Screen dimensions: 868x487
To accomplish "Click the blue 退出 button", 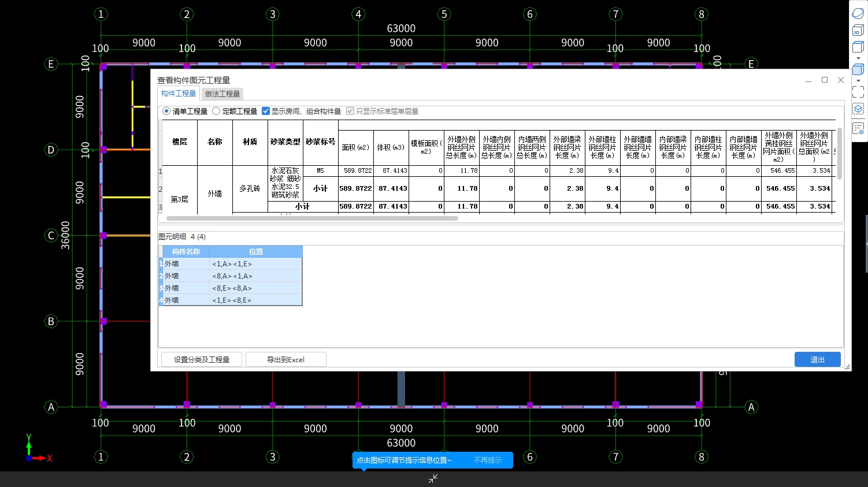I will (817, 359).
